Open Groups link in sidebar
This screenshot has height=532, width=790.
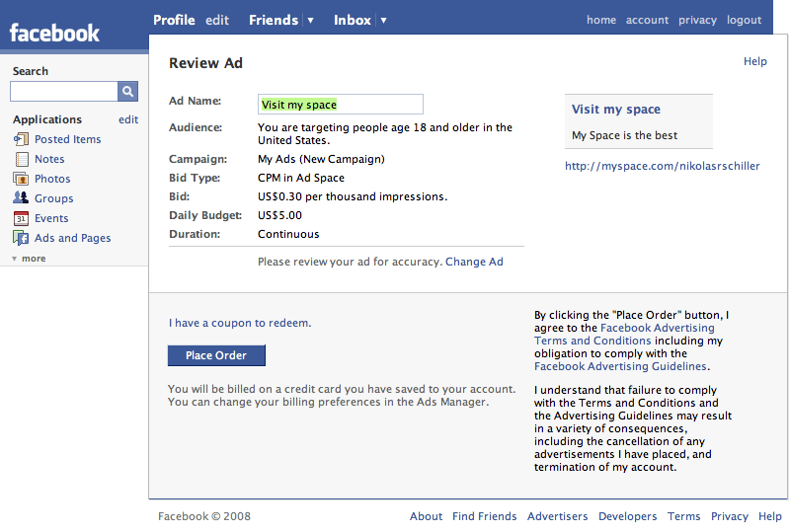click(54, 198)
